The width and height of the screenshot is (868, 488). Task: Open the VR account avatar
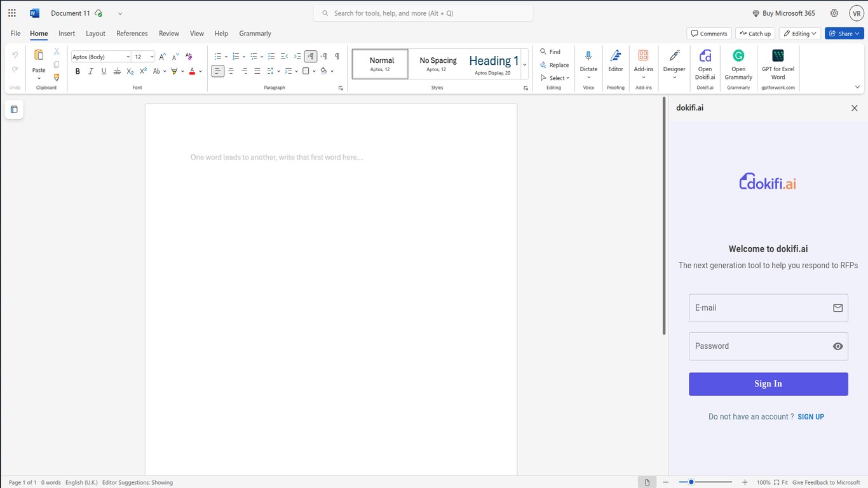pyautogui.click(x=857, y=13)
